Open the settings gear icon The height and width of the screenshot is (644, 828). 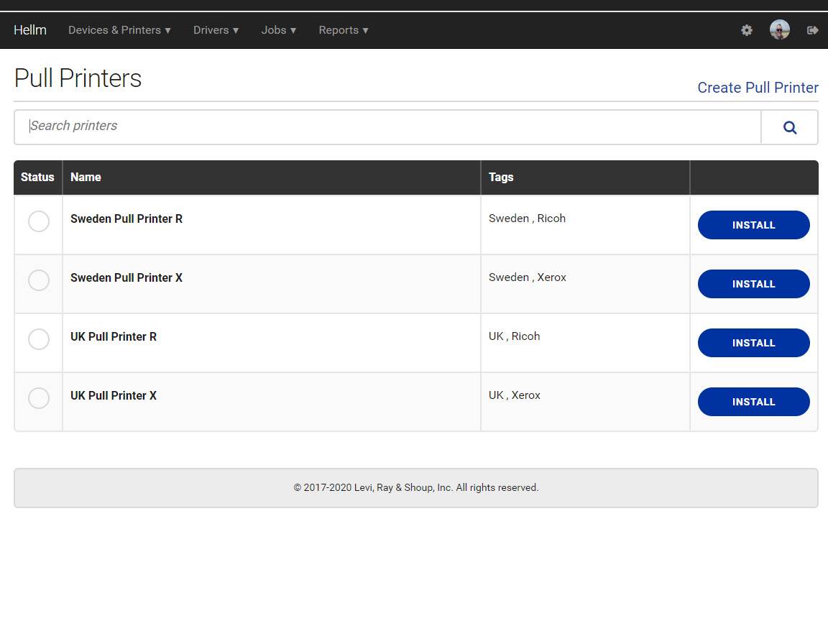[746, 30]
